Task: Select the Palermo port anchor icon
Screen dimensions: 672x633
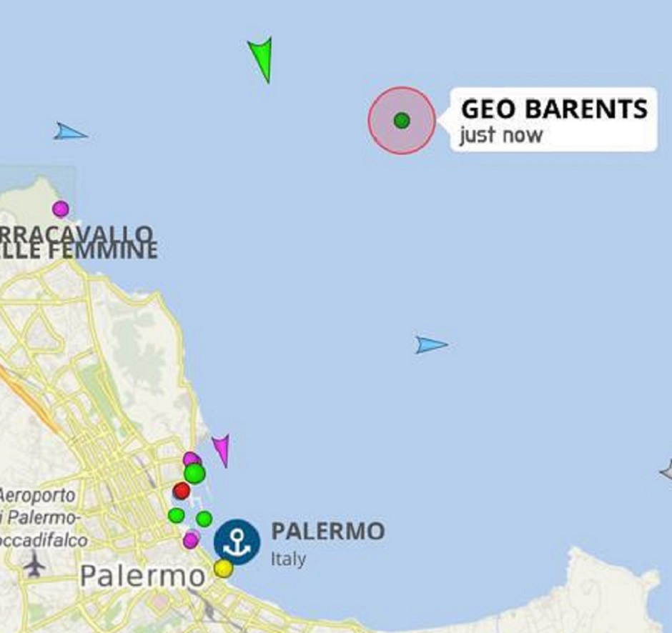Action: click(x=237, y=542)
